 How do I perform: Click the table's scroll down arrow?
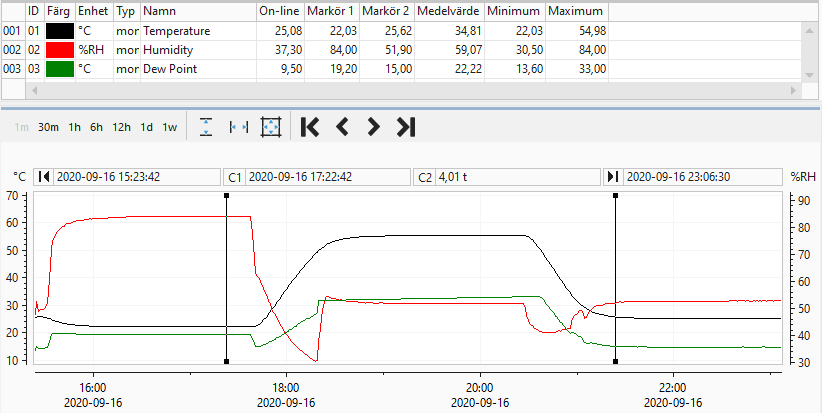coord(809,76)
